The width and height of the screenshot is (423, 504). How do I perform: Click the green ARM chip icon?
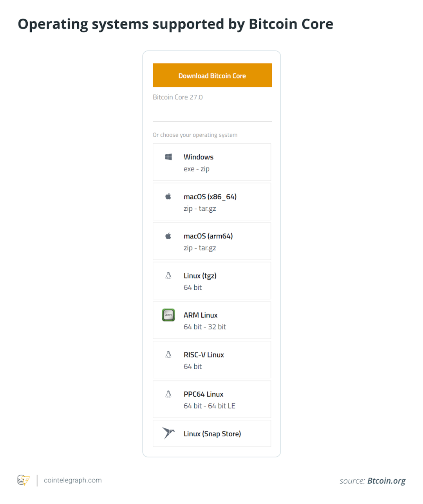click(168, 315)
